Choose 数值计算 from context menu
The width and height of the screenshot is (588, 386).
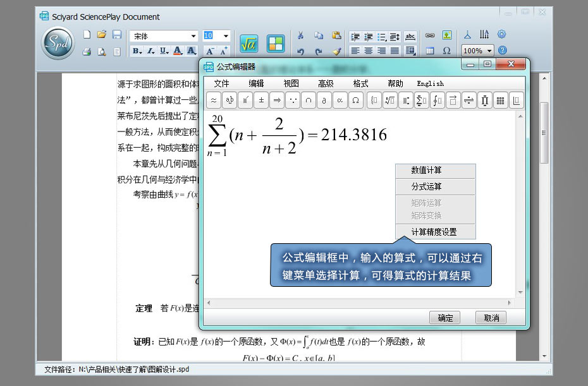point(436,171)
